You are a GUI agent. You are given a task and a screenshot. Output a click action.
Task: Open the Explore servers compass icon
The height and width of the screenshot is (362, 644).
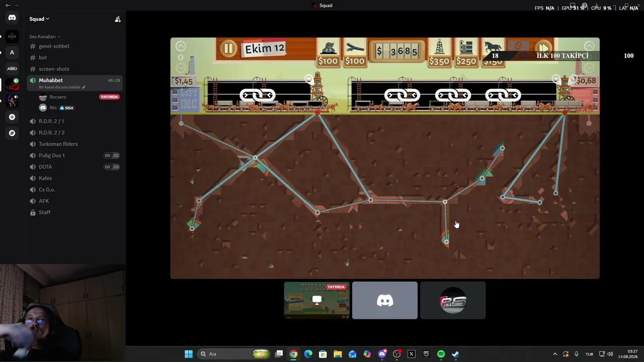[12, 133]
